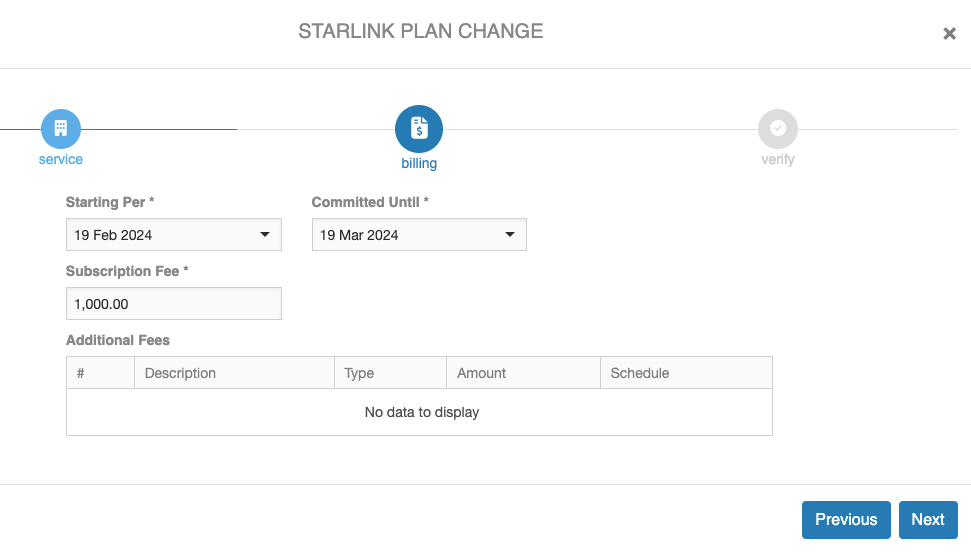Expand the Committed Until date dropdown
This screenshot has width=971, height=552.
pyautogui.click(x=419, y=235)
